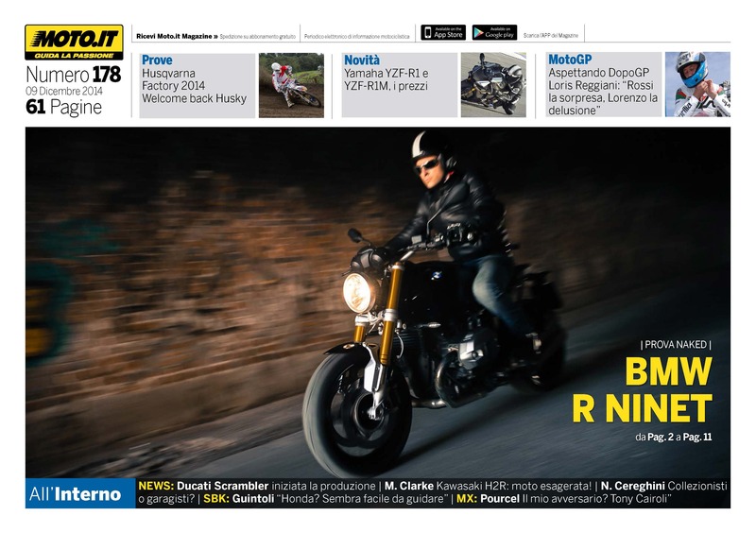
Task: Click '61 Pagine' page count
Action: (63, 107)
